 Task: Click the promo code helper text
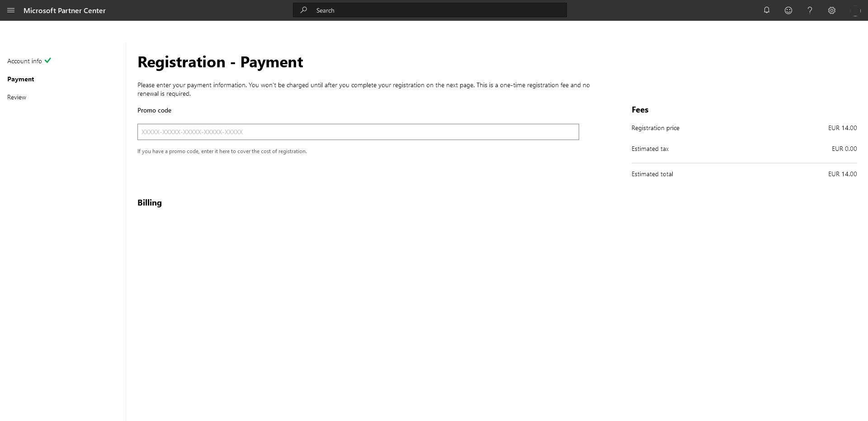pos(222,151)
